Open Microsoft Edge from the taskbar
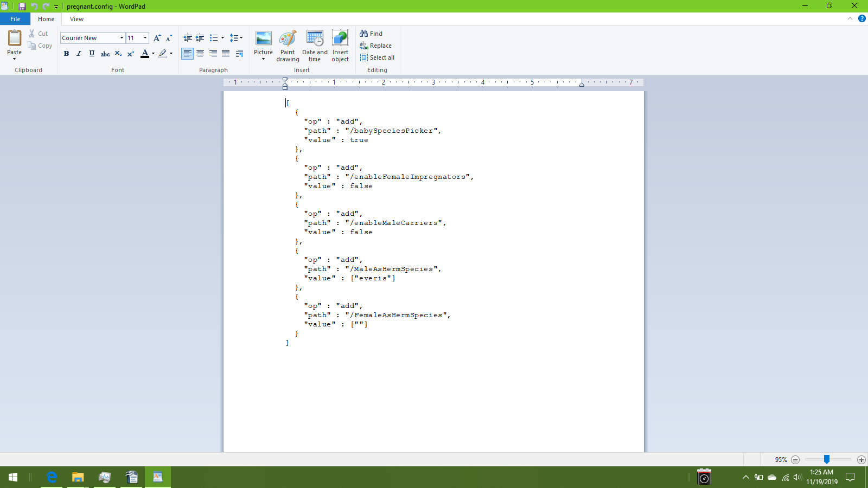 coord(52,477)
